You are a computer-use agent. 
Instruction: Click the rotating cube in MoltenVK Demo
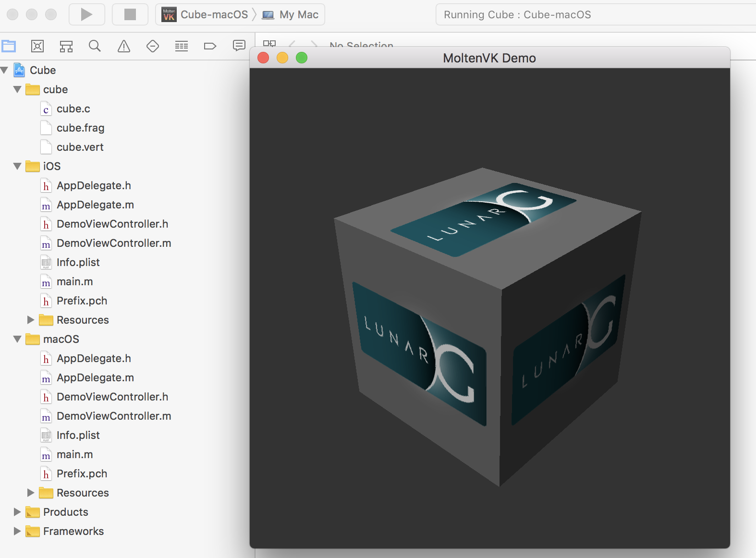[488, 327]
